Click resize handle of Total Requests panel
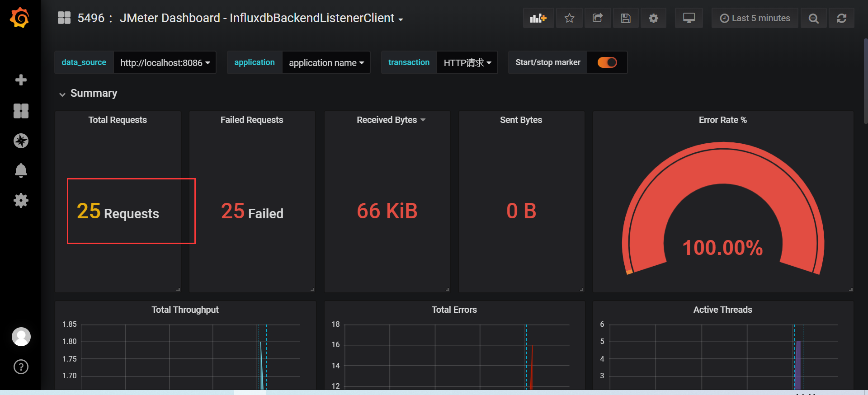The width and height of the screenshot is (868, 395). 178,290
